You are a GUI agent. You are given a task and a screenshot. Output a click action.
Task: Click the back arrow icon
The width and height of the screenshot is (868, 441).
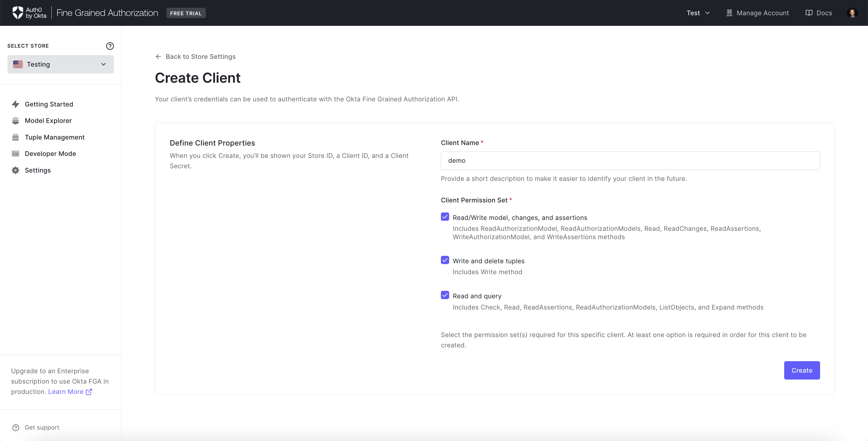(158, 57)
